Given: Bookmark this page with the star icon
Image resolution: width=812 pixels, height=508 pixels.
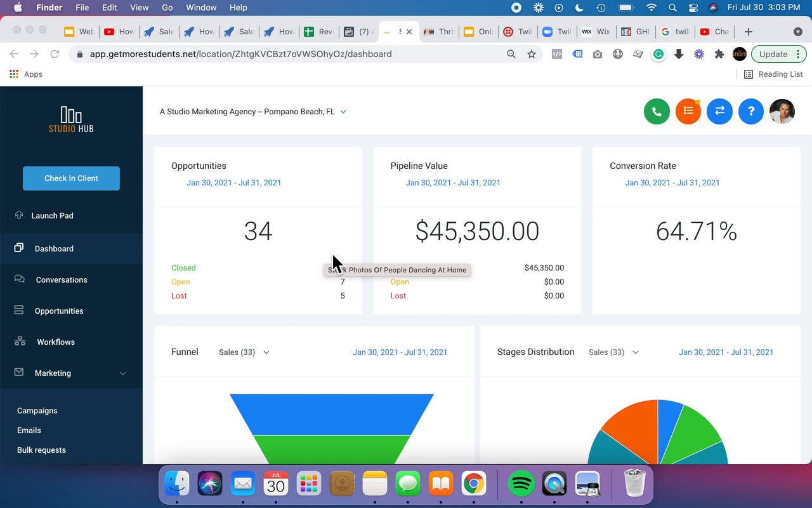Looking at the screenshot, I should 532,54.
